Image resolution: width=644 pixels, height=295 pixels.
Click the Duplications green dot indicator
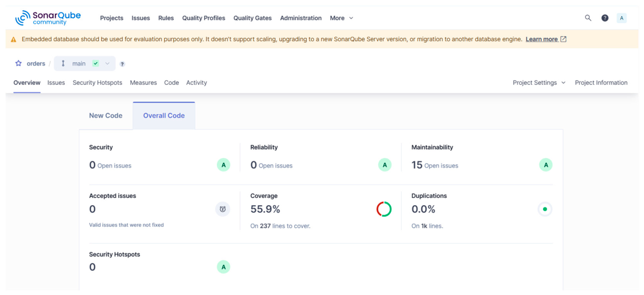tap(545, 209)
